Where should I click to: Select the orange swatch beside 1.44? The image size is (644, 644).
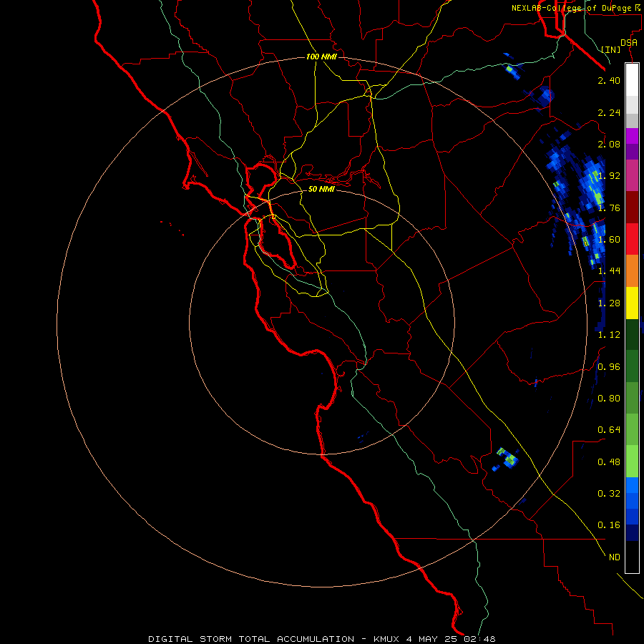point(632,271)
